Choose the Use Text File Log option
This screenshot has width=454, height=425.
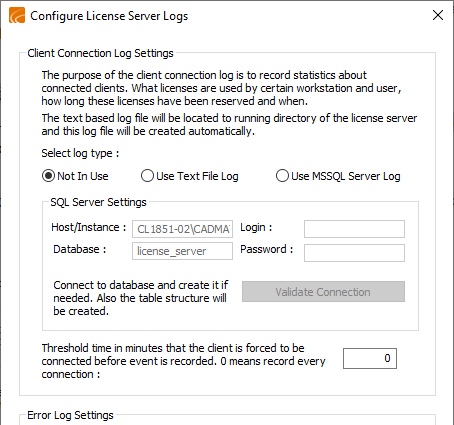(x=147, y=176)
